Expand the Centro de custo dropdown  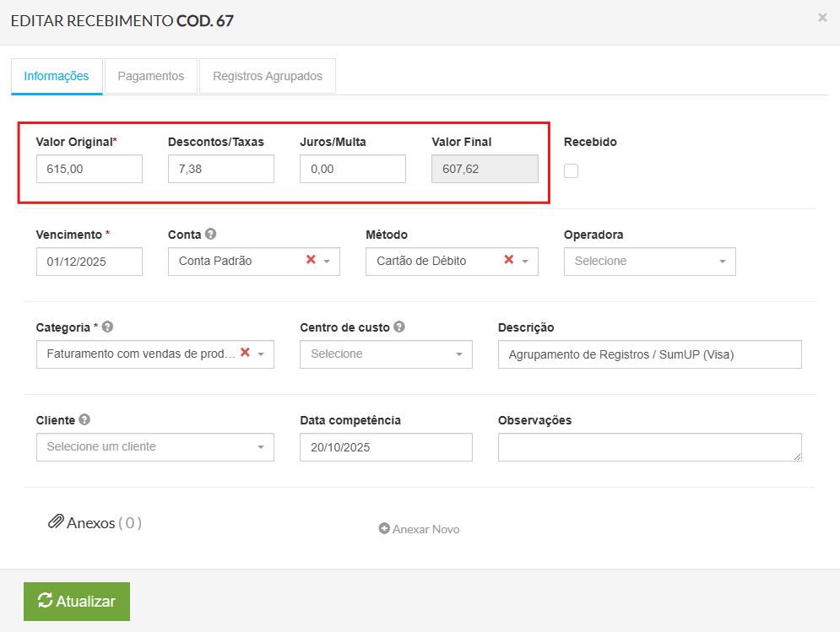coord(386,354)
